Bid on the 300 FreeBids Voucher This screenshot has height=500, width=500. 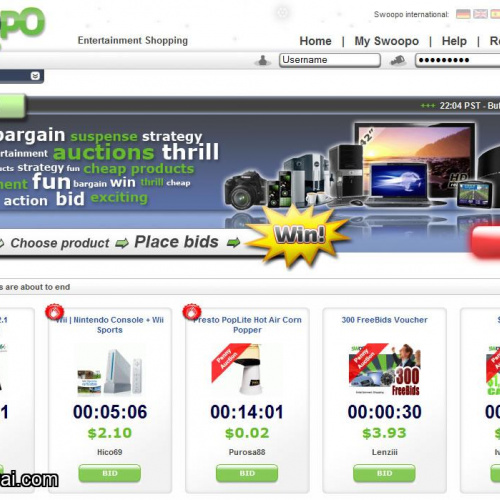(384, 473)
